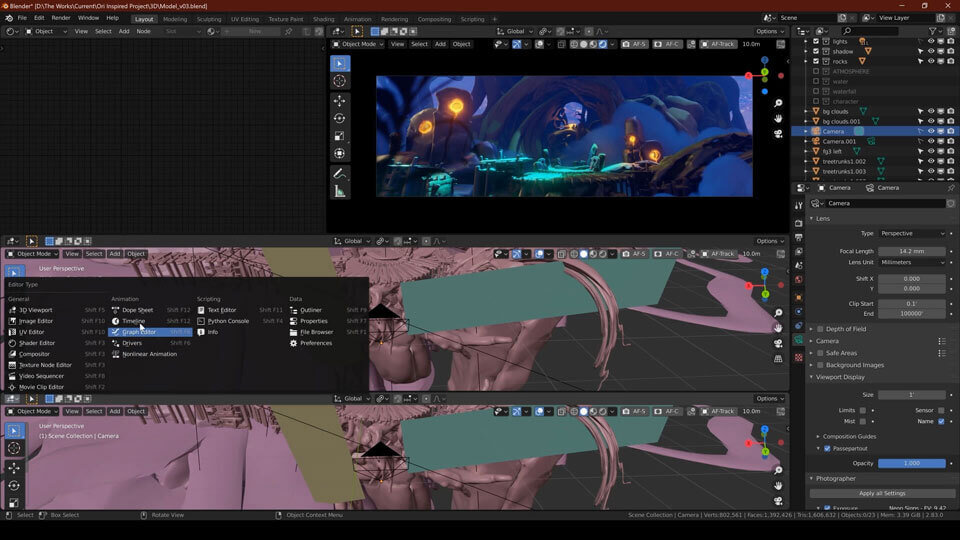The height and width of the screenshot is (540, 960).
Task: Select the Cursor tool in top viewport
Action: 340,81
